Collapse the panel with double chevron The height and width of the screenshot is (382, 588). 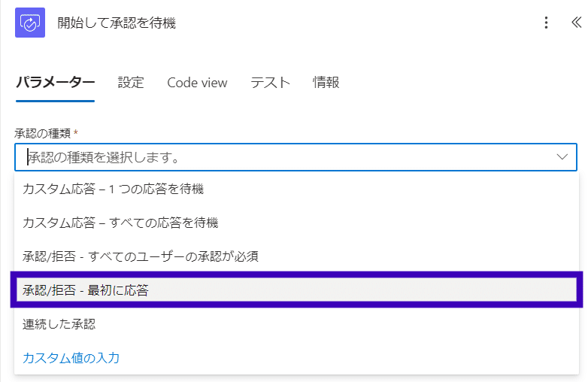click(x=576, y=23)
